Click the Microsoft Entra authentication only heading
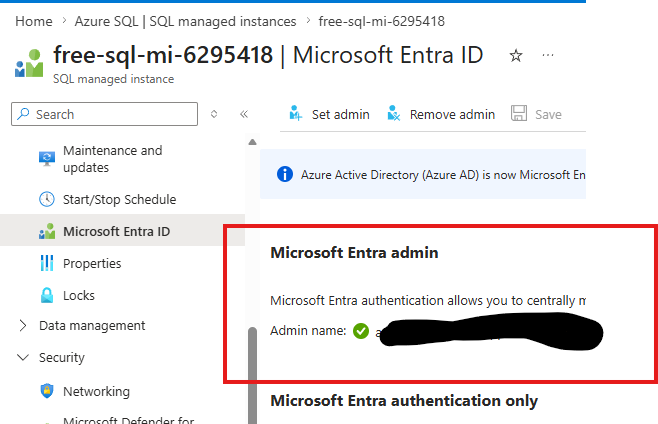 (x=404, y=401)
